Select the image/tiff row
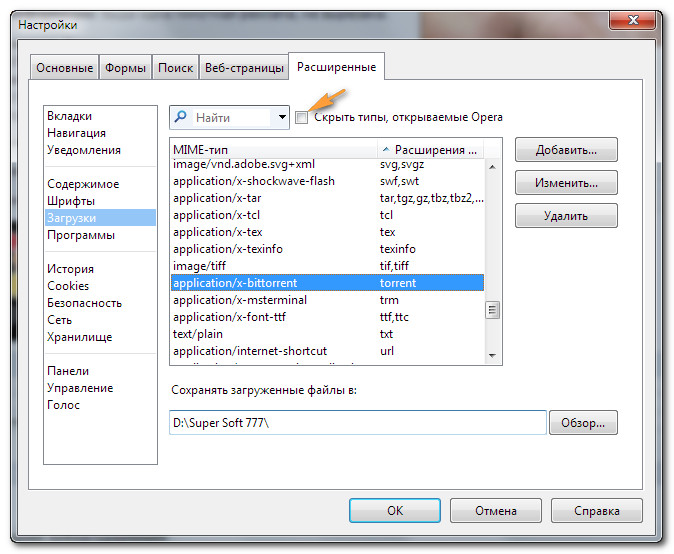This screenshot has height=554, width=674. 328,266
